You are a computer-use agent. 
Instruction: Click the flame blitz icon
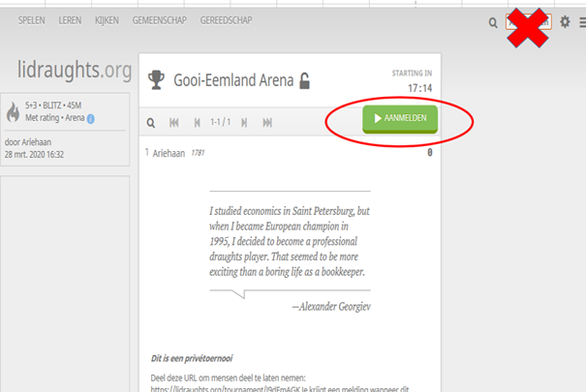tap(14, 111)
